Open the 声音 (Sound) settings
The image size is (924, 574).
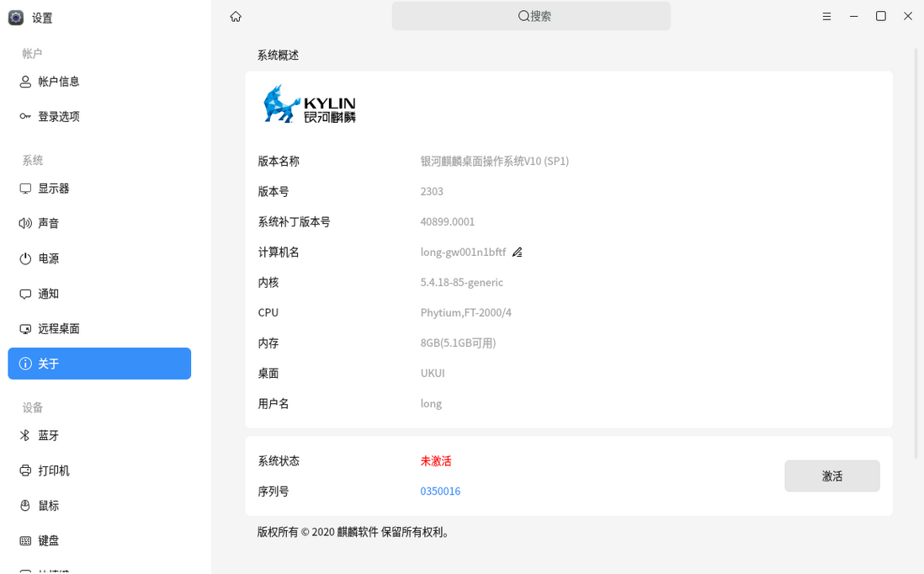tap(46, 223)
